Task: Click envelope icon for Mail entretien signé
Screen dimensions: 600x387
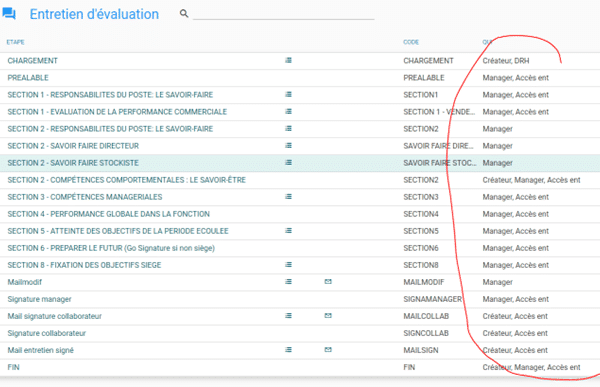Action: click(328, 349)
